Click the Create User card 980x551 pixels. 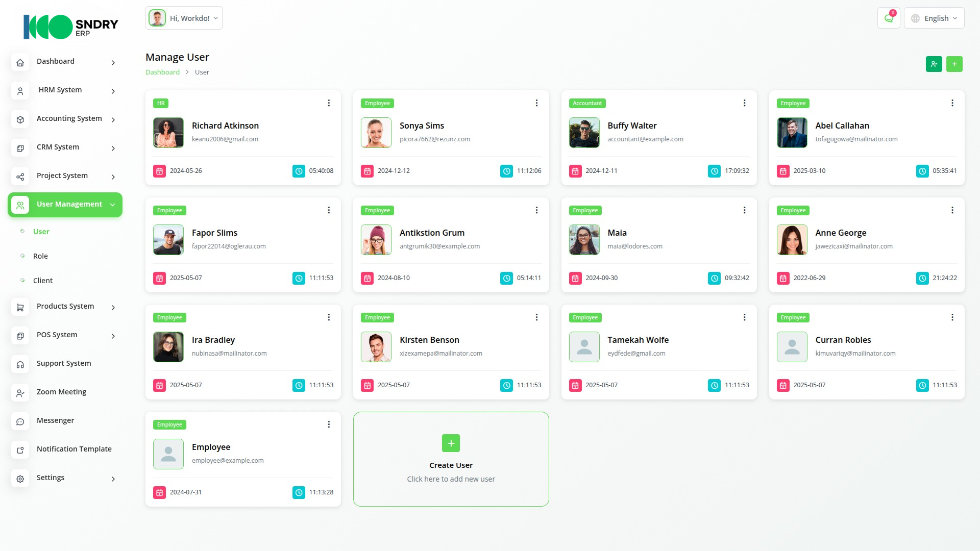(x=451, y=459)
